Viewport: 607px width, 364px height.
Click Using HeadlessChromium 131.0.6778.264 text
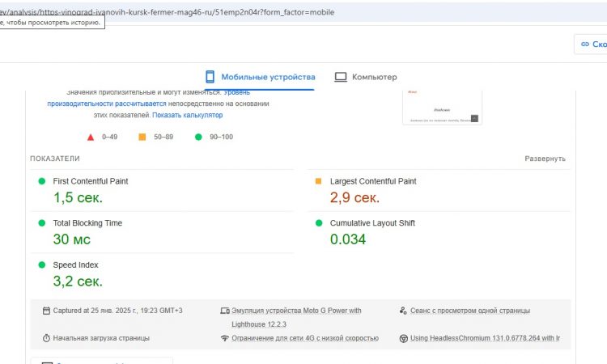coord(485,337)
